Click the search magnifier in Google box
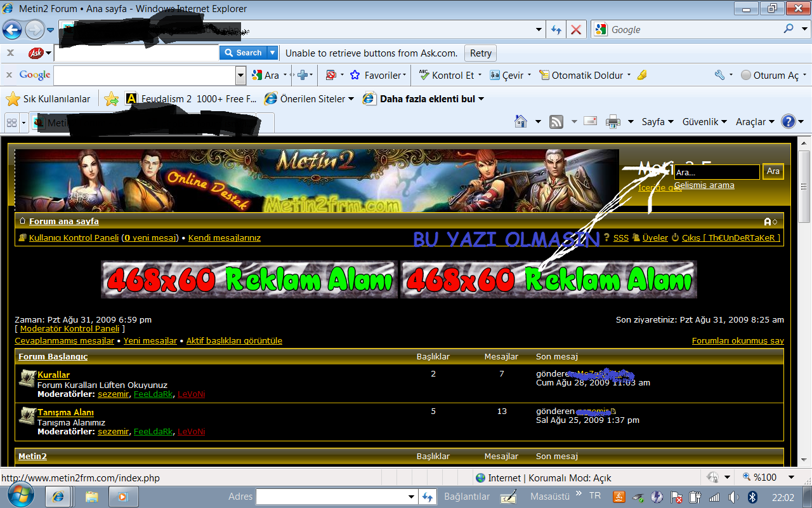This screenshot has height=508, width=812. 789,29
